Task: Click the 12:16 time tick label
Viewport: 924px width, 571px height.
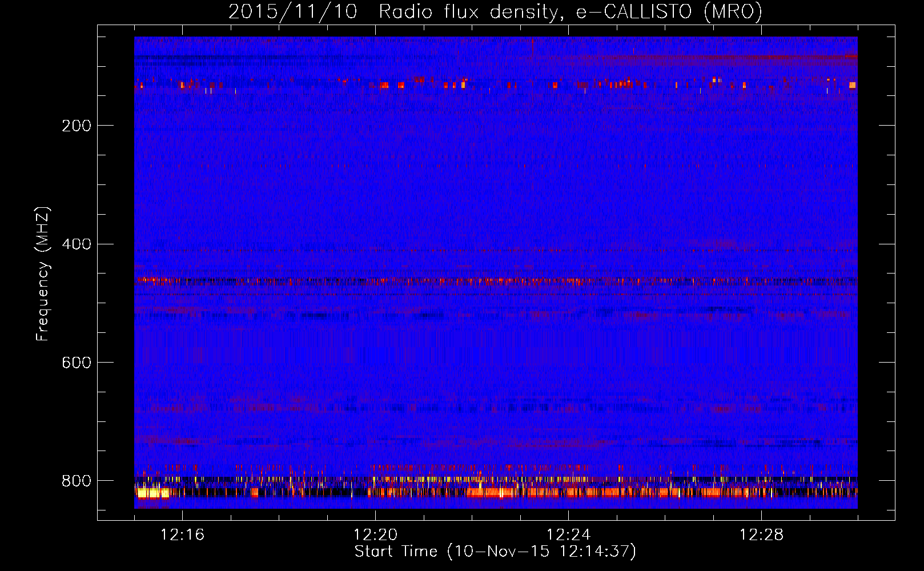Action: pos(182,535)
